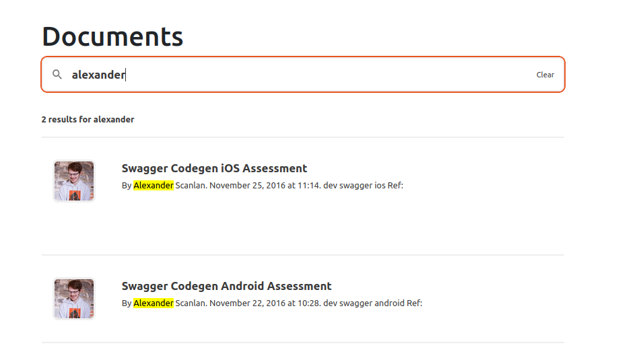Focus the documents search input field
Image resolution: width=639 pixels, height=364 pixels.
click(x=296, y=75)
